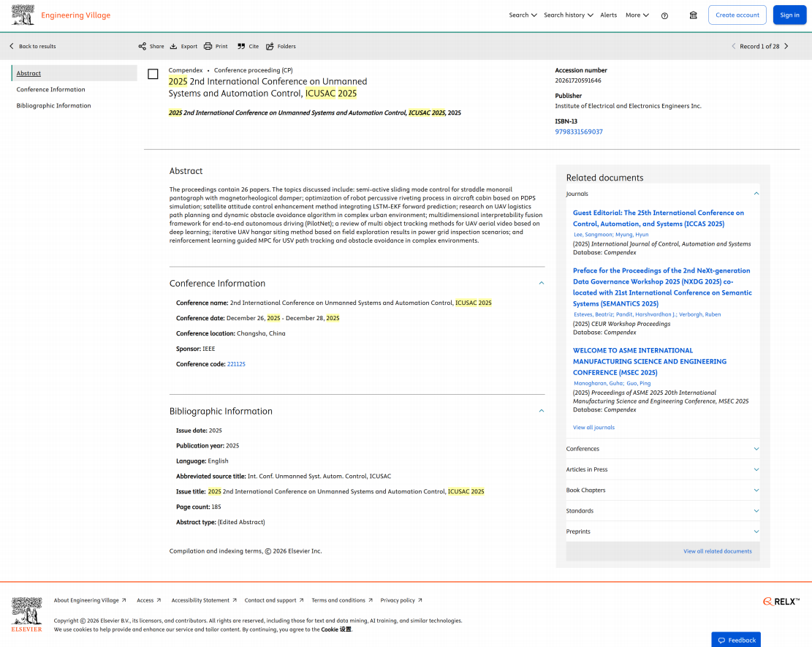Click the Back to results arrow

[12, 46]
